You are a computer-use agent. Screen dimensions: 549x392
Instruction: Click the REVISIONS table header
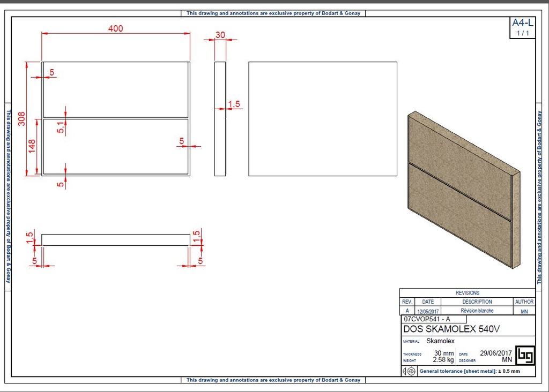point(467,293)
